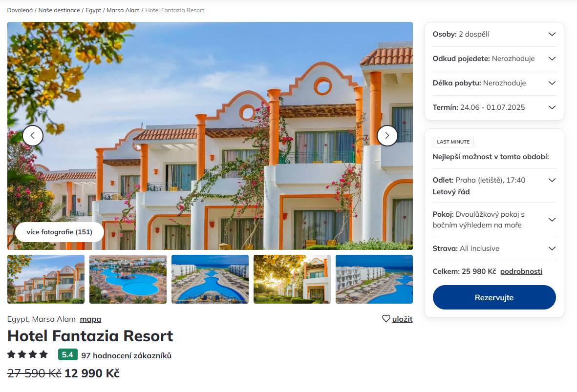Expand Odkud pojedete selector
This screenshot has height=392, width=577.
[x=494, y=59]
